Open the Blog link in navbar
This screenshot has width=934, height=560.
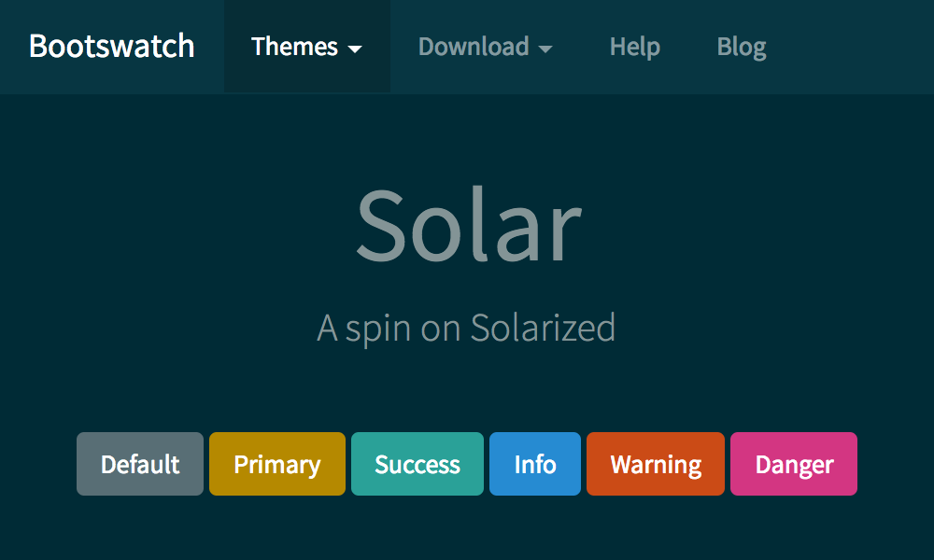742,47
